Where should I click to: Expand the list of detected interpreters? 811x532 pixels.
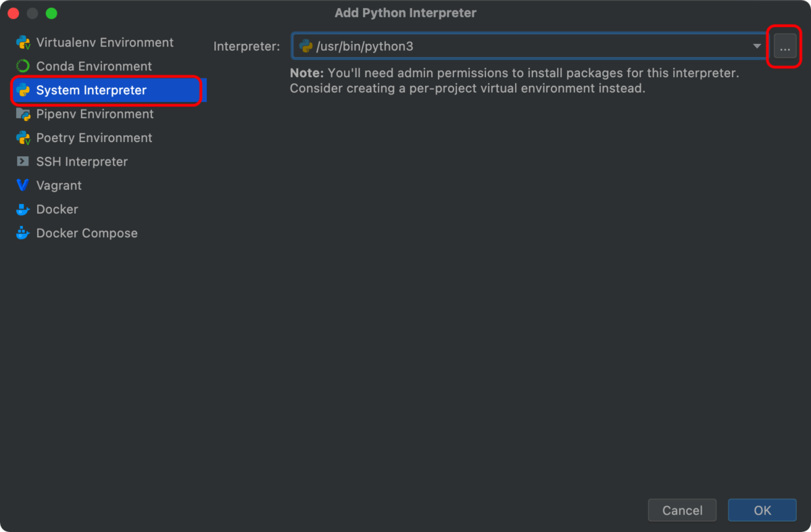click(758, 46)
